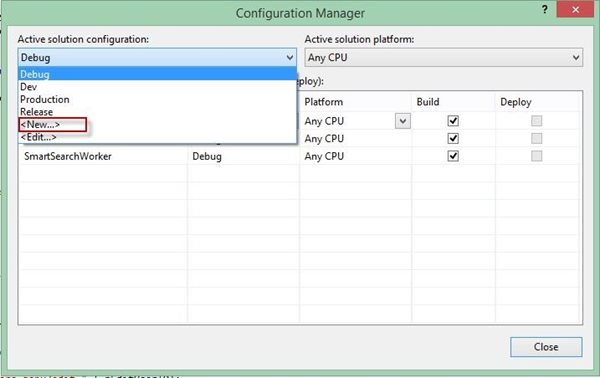Click the help question mark icon
600x378 pixels.
point(545,10)
